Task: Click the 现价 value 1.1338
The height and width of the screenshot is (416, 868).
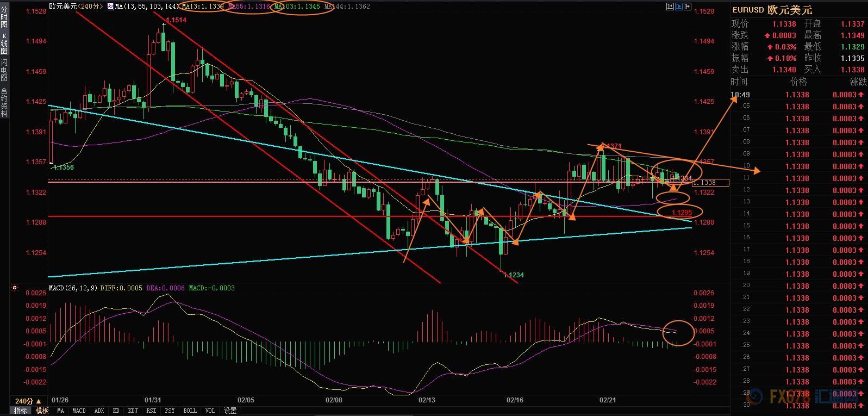Action: coord(784,24)
